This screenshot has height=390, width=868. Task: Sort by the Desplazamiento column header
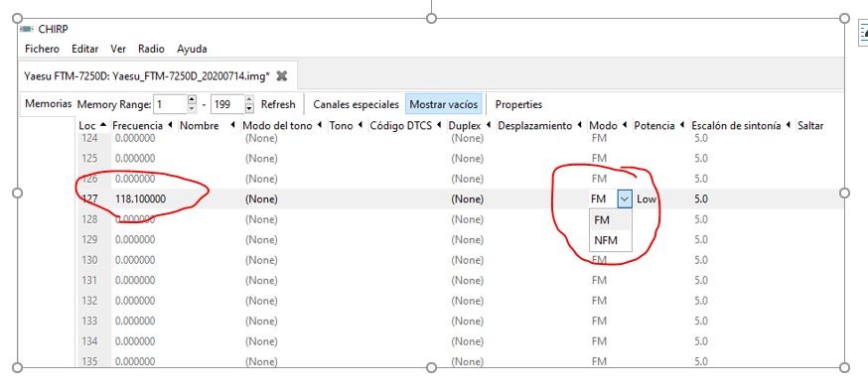click(539, 126)
